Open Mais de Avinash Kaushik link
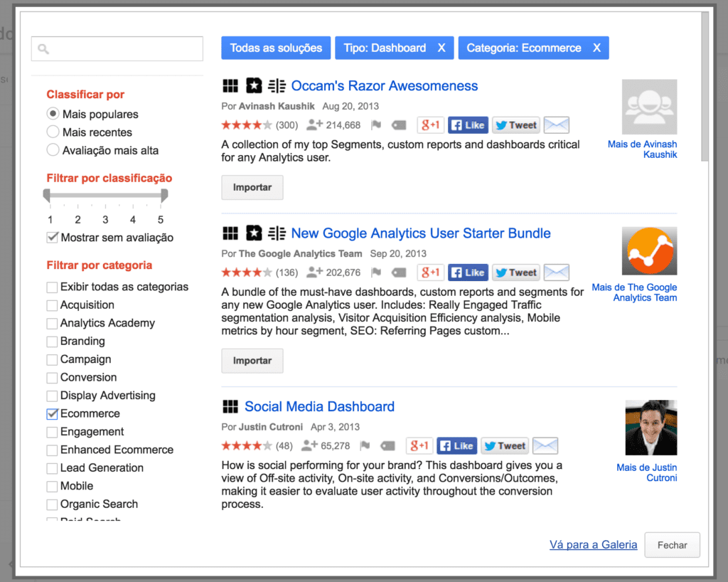Viewport: 728px width, 582px height. click(x=642, y=149)
